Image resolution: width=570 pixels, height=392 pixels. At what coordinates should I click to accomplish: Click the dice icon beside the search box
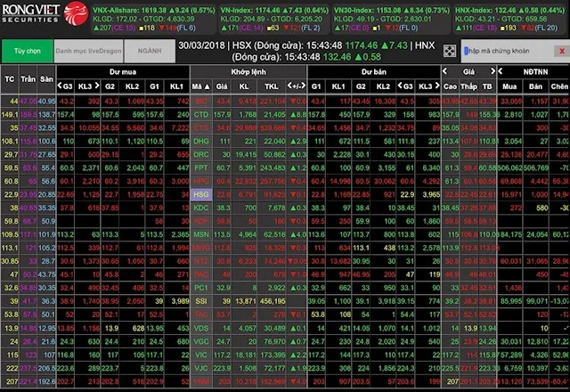(x=451, y=51)
